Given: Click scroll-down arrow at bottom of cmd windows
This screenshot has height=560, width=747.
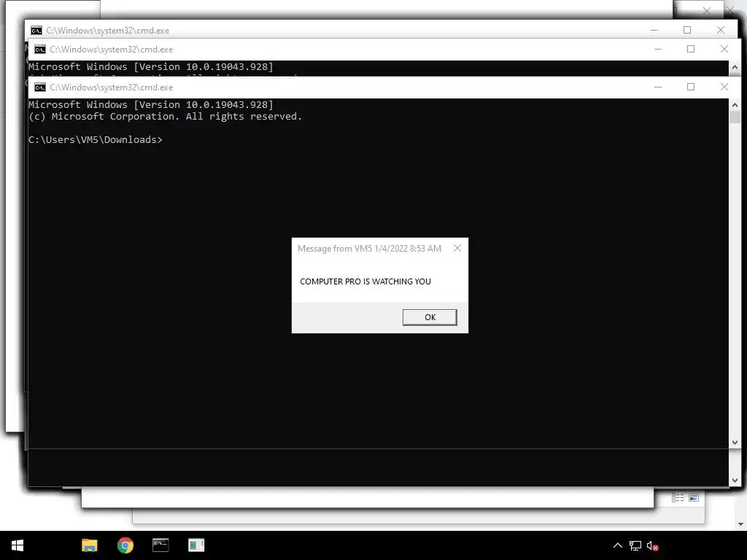Looking at the screenshot, I should (735, 481).
